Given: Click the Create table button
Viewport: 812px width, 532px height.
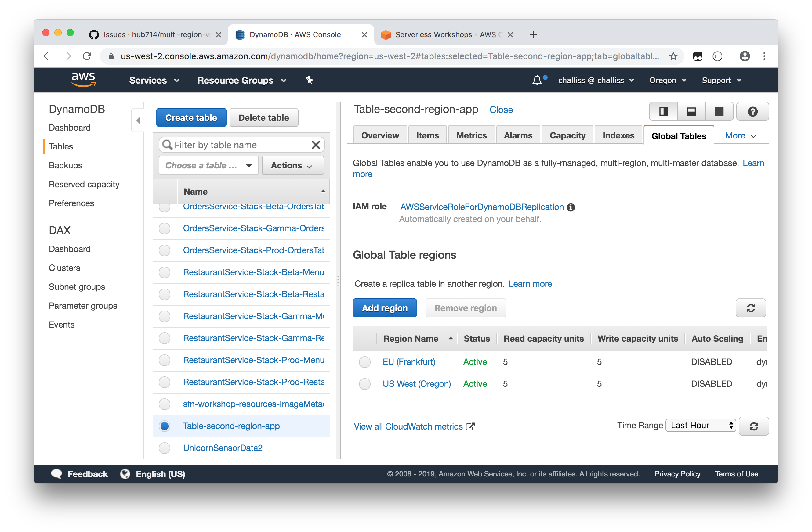Looking at the screenshot, I should coord(191,118).
